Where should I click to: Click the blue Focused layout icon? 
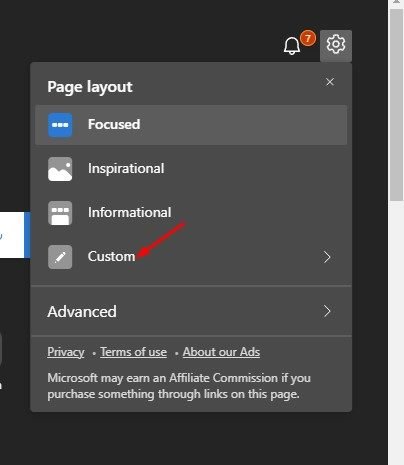pyautogui.click(x=60, y=125)
